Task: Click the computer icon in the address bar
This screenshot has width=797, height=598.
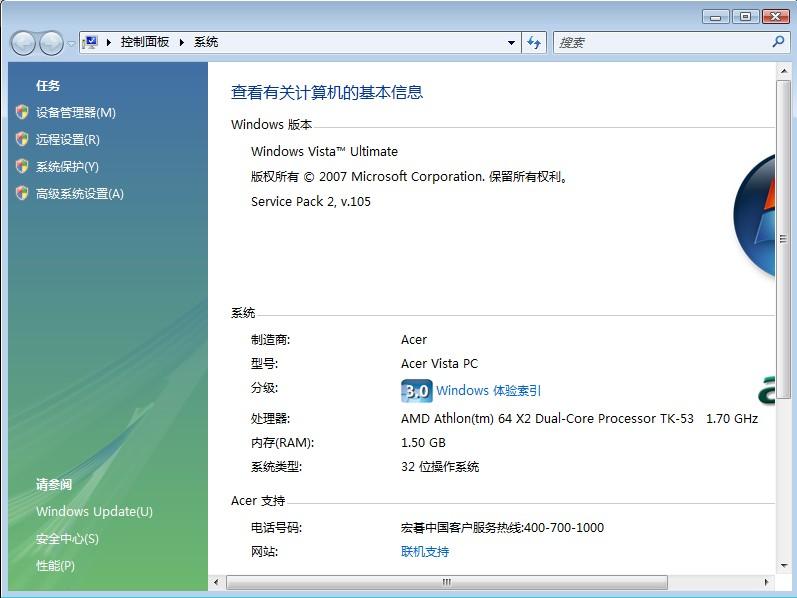Action: 91,42
